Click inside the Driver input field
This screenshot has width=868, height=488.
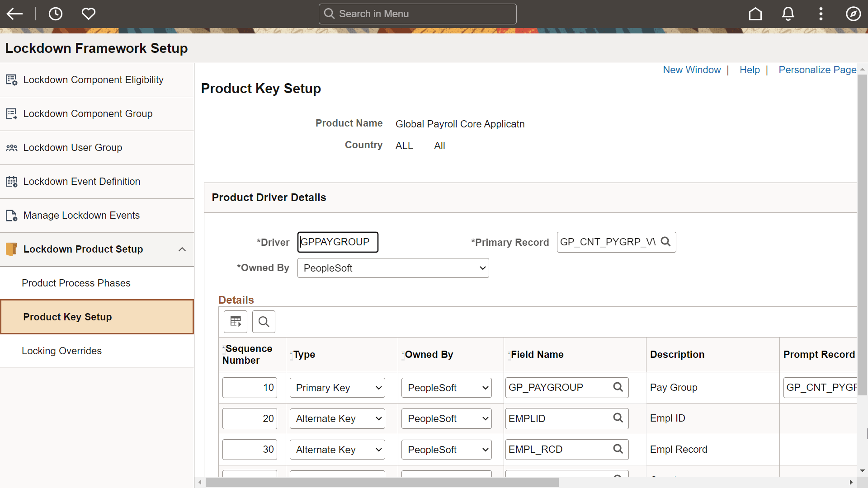click(x=338, y=242)
